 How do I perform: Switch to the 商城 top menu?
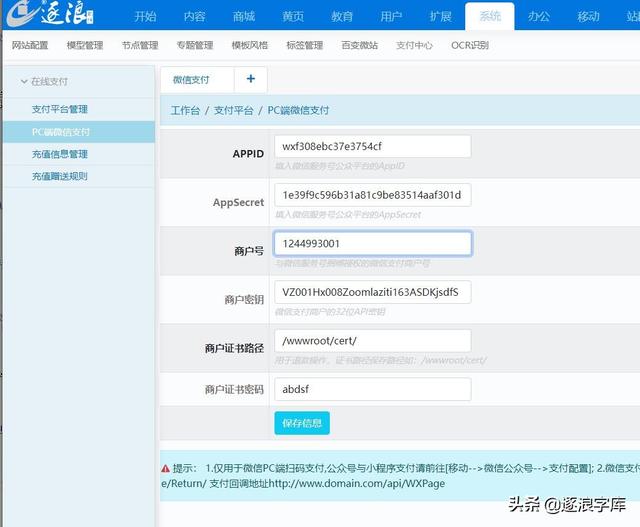(x=244, y=17)
